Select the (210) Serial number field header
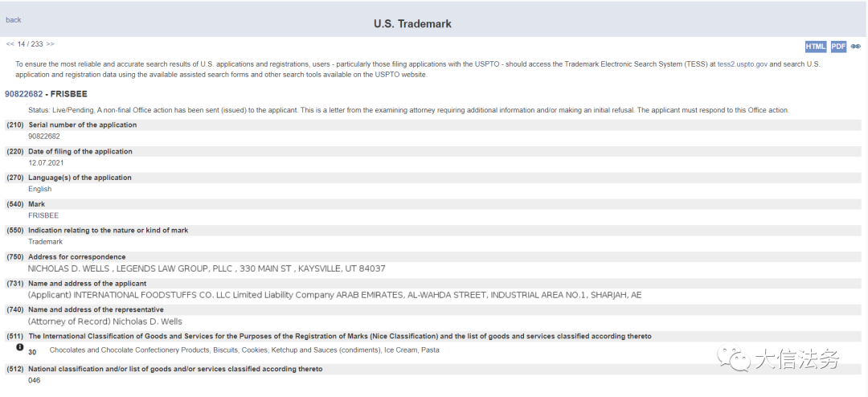This screenshot has height=397, width=868. click(x=82, y=125)
